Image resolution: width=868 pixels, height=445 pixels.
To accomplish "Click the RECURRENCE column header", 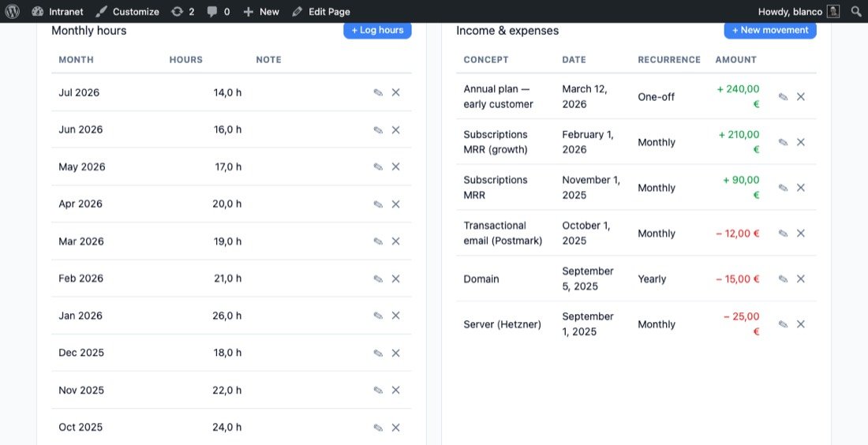I will pos(668,60).
